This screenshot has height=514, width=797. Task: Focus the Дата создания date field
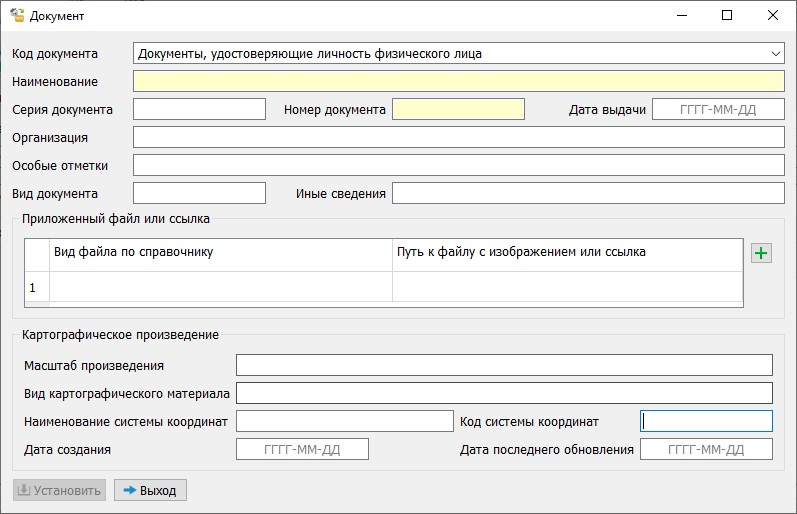pyautogui.click(x=302, y=450)
